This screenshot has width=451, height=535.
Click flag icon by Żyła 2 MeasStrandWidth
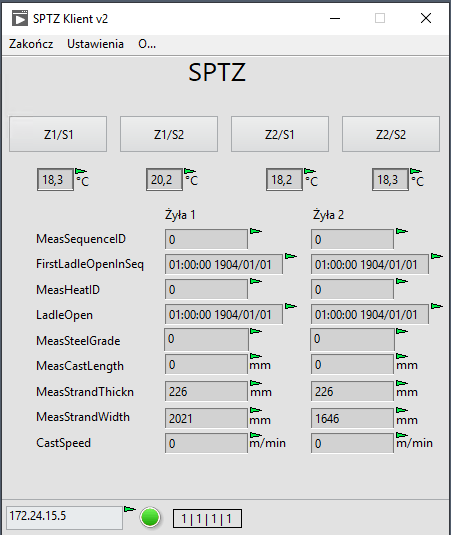point(402,410)
